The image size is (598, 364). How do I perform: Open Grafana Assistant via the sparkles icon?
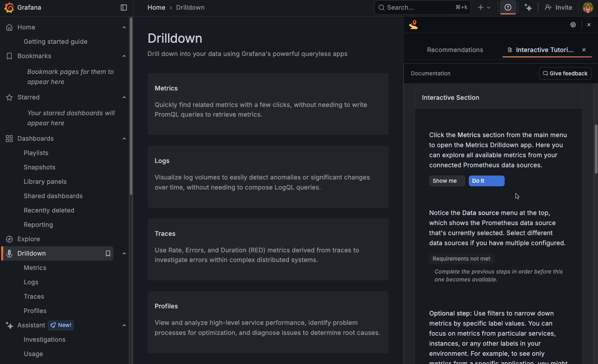coord(528,7)
